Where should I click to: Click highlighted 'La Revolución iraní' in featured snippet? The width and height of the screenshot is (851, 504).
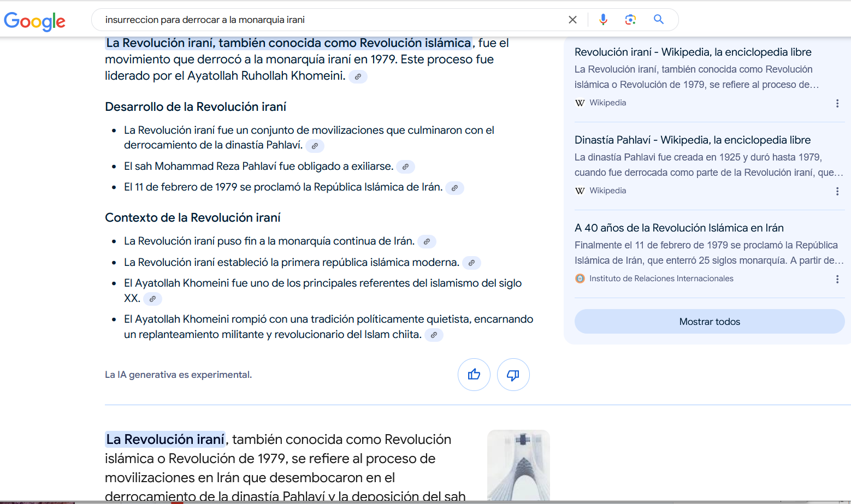[x=166, y=439]
